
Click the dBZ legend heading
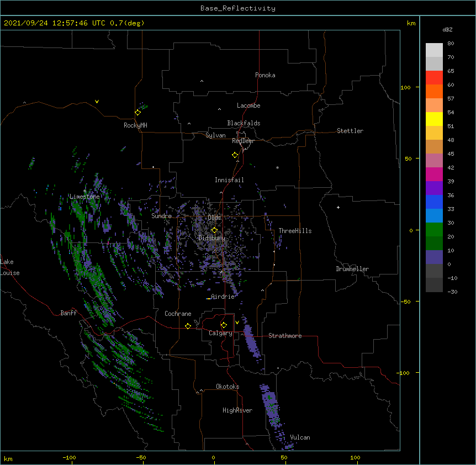(447, 29)
